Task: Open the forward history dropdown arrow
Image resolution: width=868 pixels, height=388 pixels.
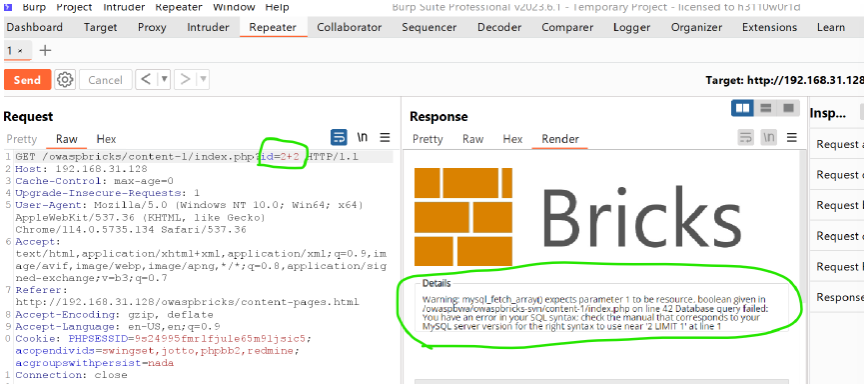Action: 203,80
